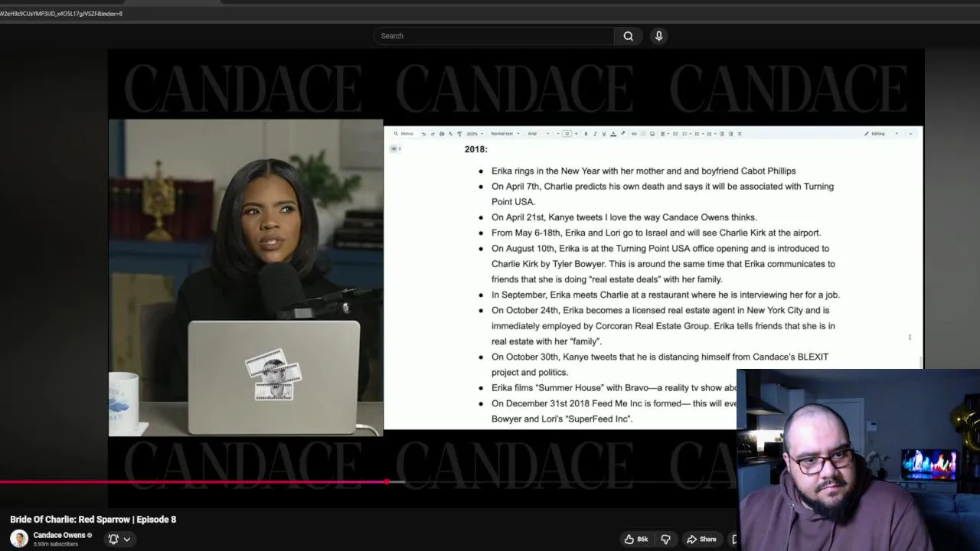This screenshot has height=551, width=980.
Task: Click the '5.93m subscribers' text
Action: coord(56,544)
